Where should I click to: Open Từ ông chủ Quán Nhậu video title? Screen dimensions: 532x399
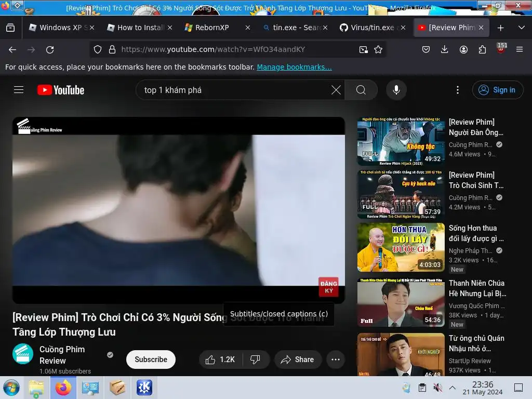pyautogui.click(x=476, y=343)
